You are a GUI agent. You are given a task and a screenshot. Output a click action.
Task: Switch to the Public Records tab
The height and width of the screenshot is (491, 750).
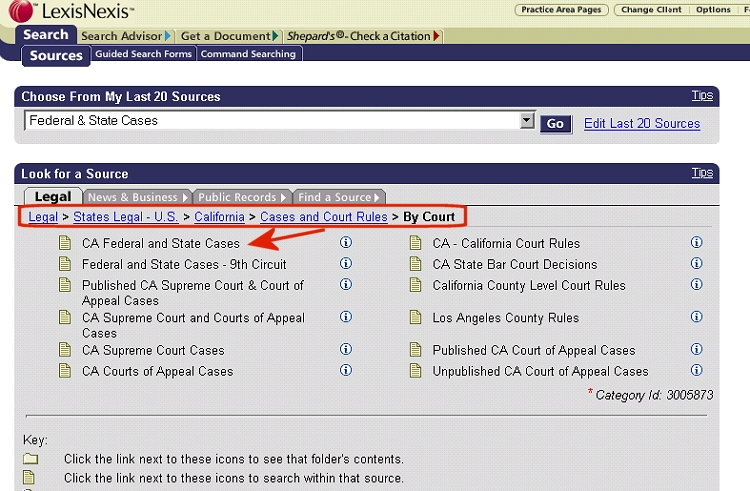[242, 197]
